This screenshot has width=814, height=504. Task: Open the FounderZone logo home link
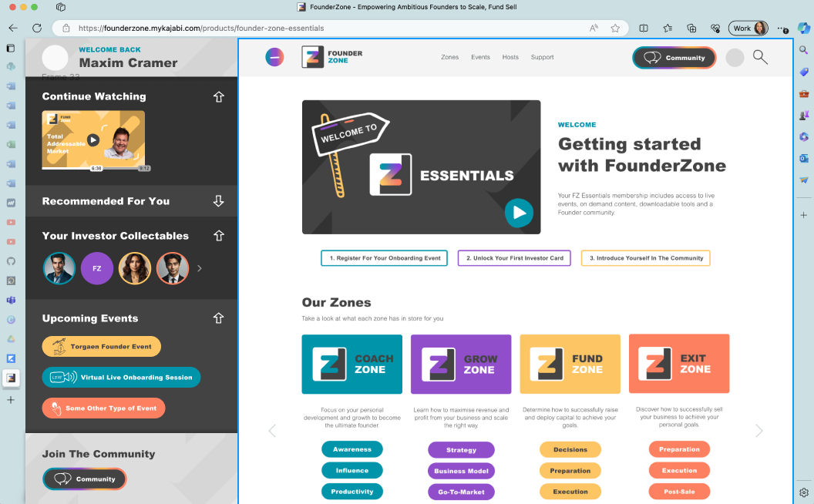point(332,57)
